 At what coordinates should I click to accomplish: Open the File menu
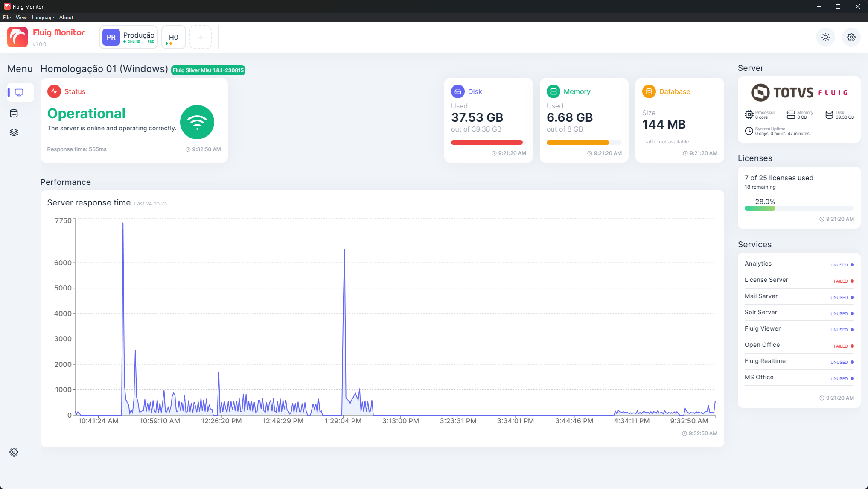coord(7,18)
